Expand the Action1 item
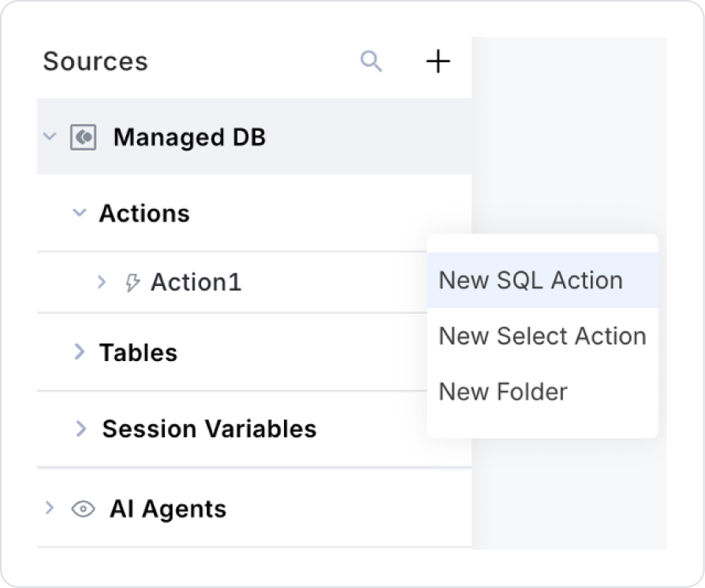 tap(101, 282)
